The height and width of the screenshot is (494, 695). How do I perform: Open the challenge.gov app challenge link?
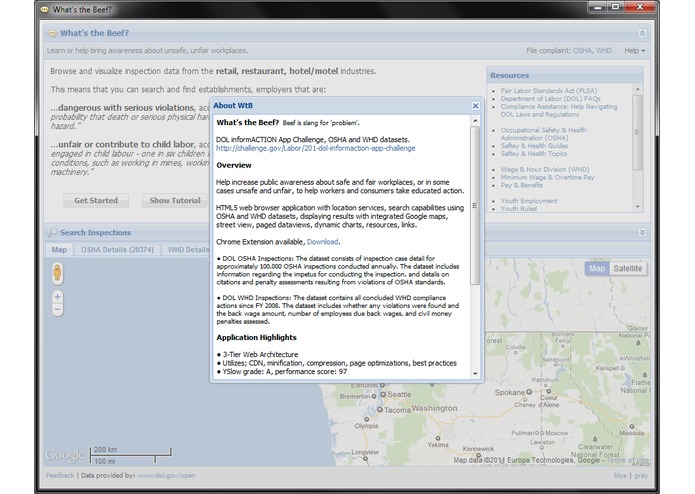coord(316,148)
